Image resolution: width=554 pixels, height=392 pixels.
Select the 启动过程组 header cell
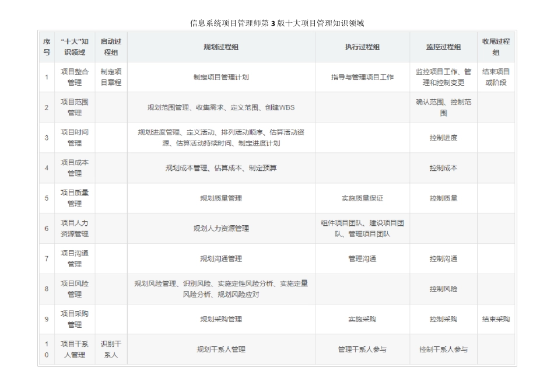coord(111,47)
